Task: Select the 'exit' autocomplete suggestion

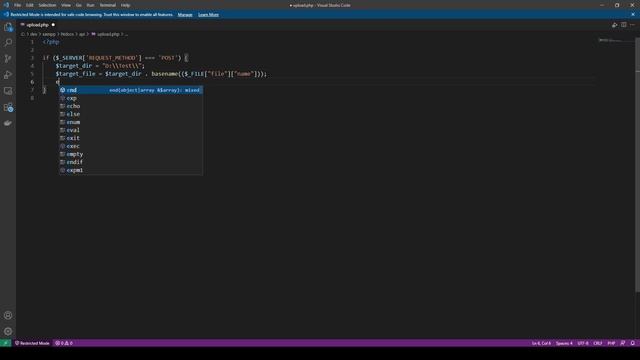Action: tap(131, 138)
